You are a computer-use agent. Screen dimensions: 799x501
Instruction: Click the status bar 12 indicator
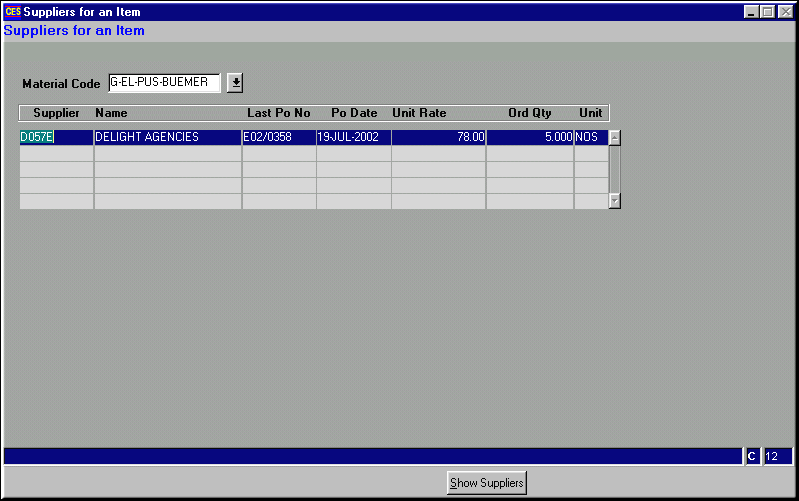[x=777, y=457]
